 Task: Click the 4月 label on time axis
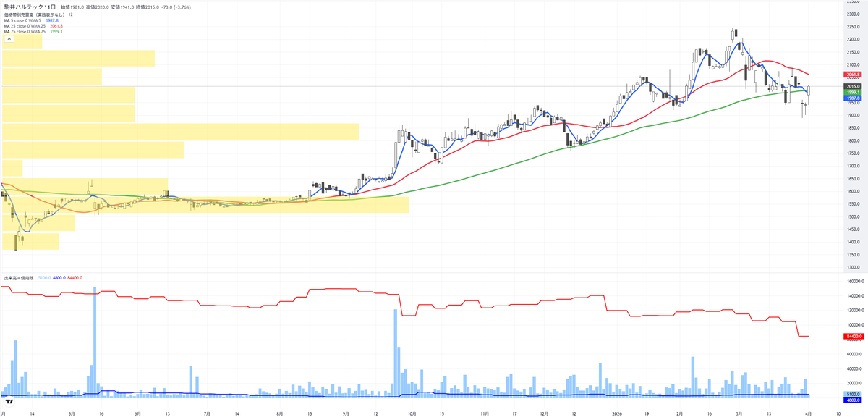pyautogui.click(x=807, y=413)
